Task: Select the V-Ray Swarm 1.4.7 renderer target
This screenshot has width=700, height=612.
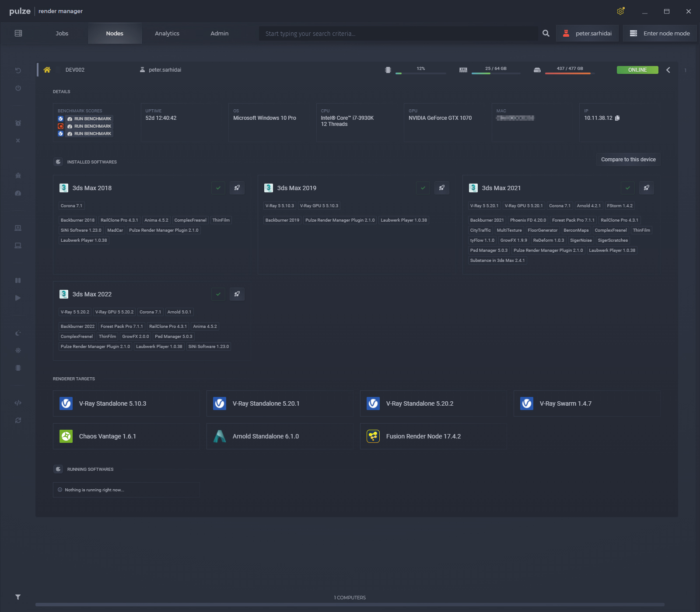Action: [587, 403]
